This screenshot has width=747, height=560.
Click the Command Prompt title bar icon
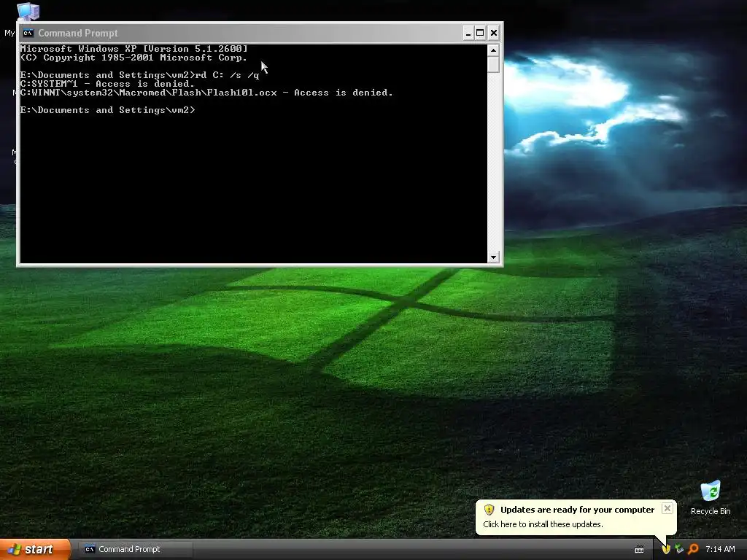pyautogui.click(x=28, y=33)
